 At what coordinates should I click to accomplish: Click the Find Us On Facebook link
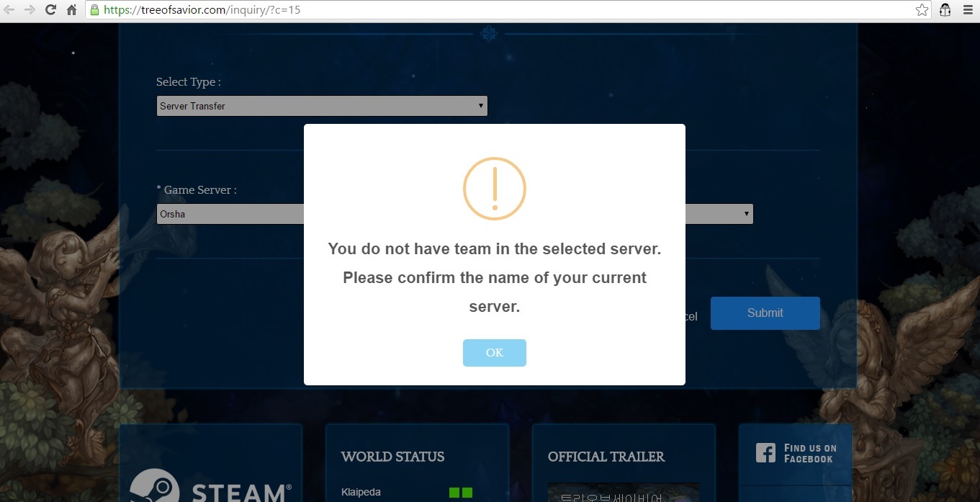point(809,453)
